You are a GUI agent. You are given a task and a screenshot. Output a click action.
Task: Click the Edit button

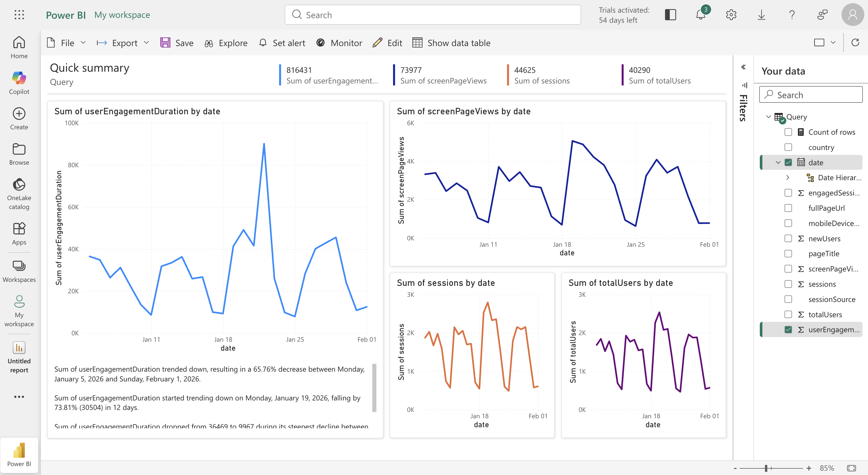pyautogui.click(x=387, y=43)
